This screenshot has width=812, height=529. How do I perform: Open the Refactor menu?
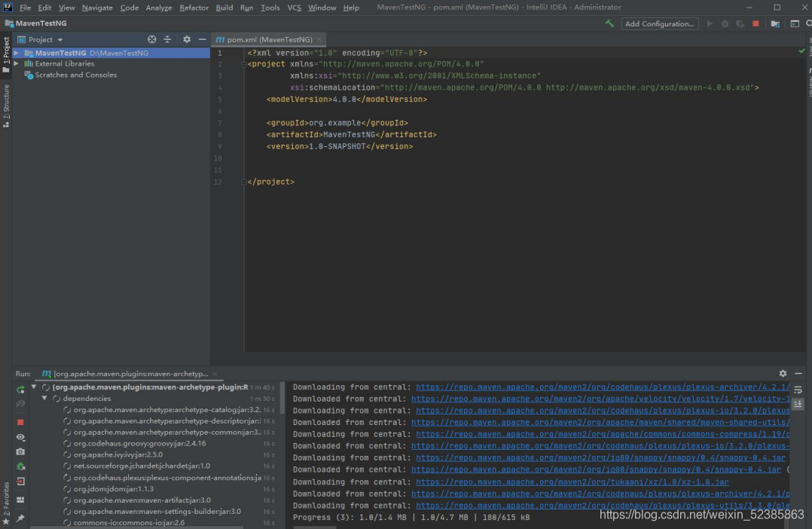pos(194,8)
